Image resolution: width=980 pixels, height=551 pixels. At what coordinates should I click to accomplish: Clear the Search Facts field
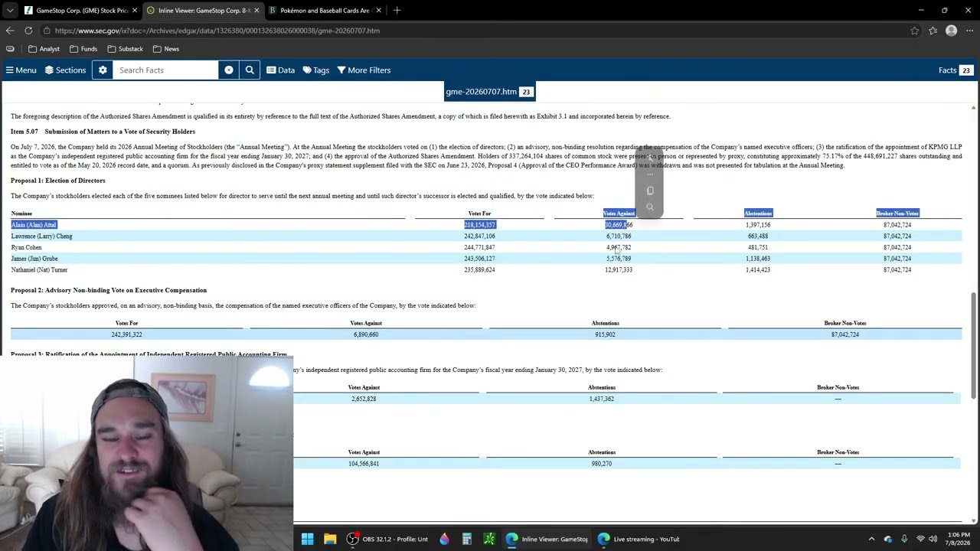coord(229,70)
